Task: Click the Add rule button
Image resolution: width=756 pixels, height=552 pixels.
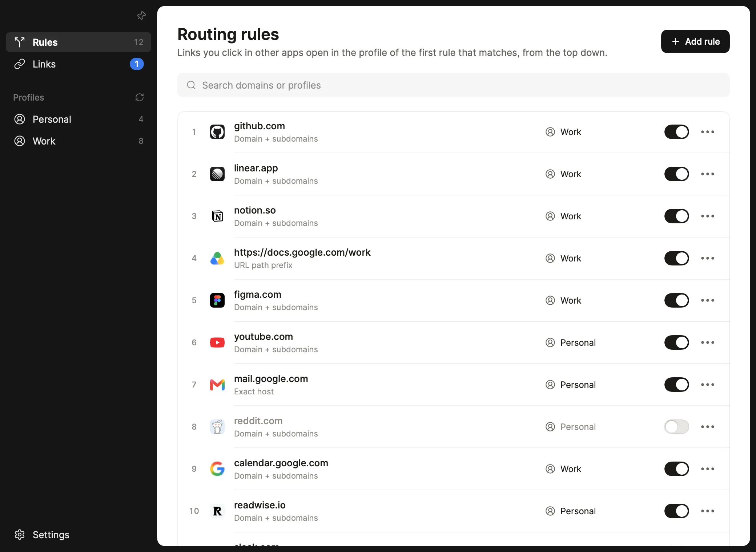Action: pyautogui.click(x=695, y=41)
